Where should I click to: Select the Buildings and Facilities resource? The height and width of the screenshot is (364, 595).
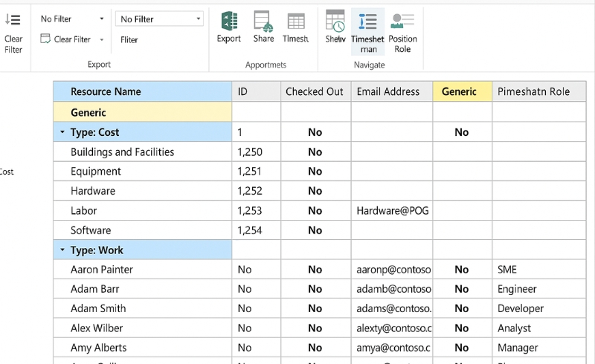point(122,152)
